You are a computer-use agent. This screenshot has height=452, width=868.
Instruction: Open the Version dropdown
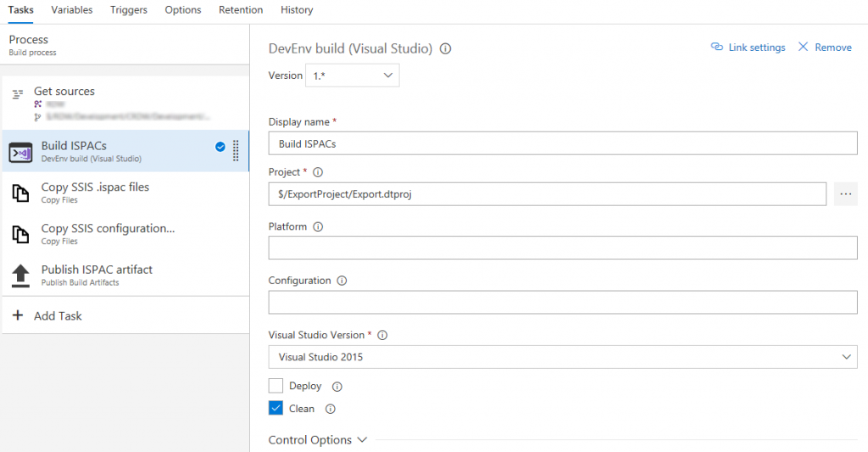352,75
